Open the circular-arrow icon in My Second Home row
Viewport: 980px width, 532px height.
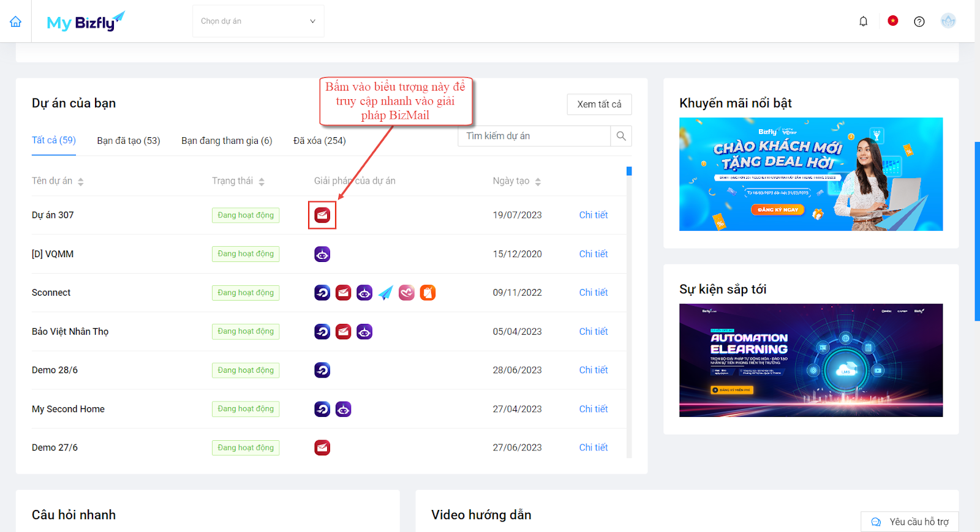322,409
